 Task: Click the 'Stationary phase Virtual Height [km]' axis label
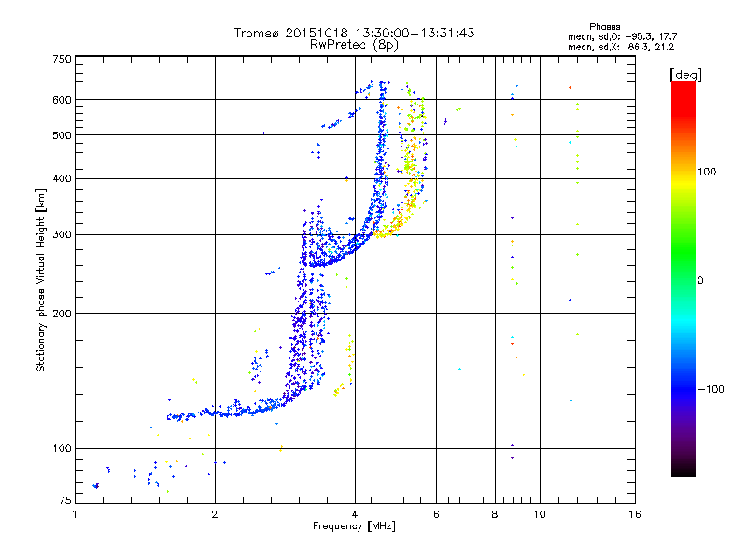click(41, 281)
